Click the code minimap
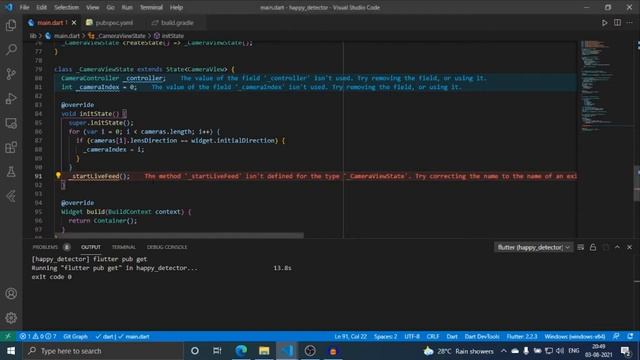 (x=604, y=86)
